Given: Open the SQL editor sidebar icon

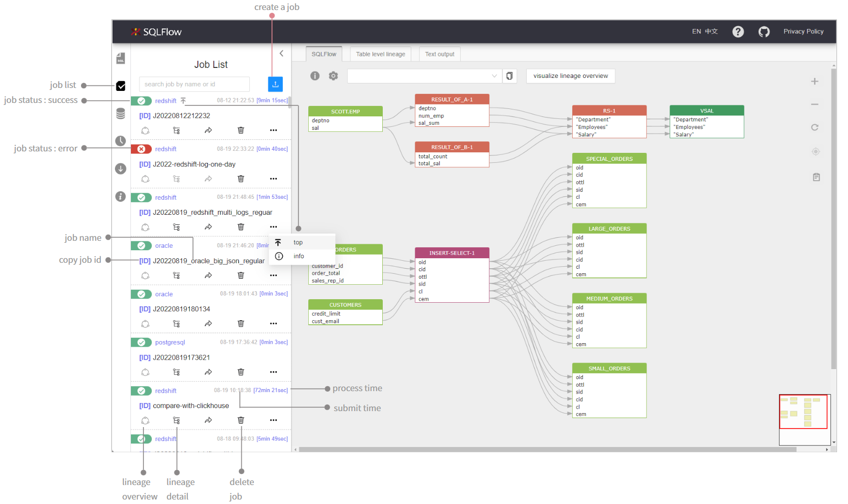Looking at the screenshot, I should pyautogui.click(x=120, y=58).
